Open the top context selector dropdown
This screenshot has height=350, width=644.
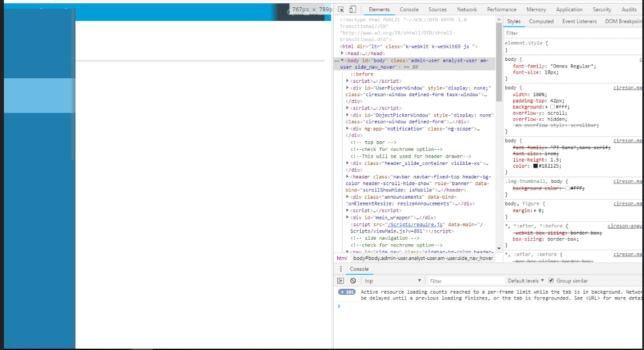pyautogui.click(x=392, y=281)
